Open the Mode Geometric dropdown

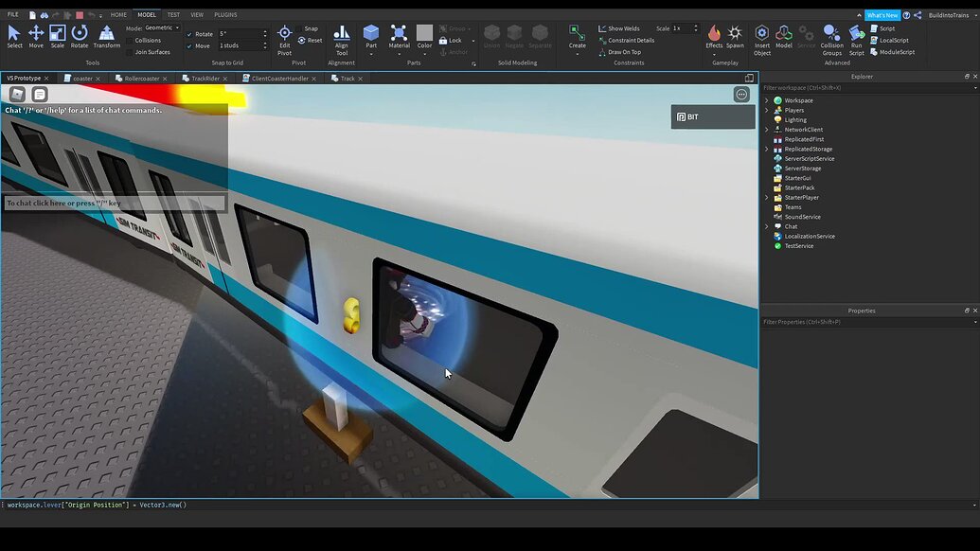pos(162,28)
